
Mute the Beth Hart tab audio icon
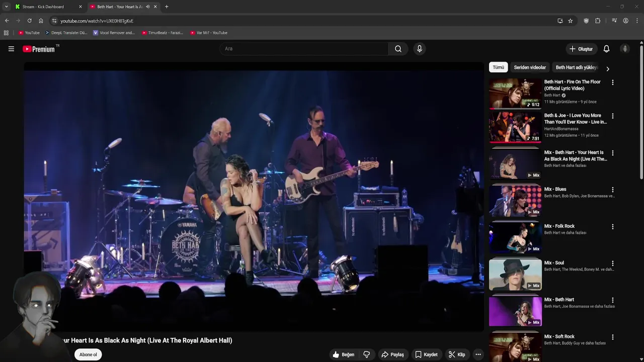147,7
